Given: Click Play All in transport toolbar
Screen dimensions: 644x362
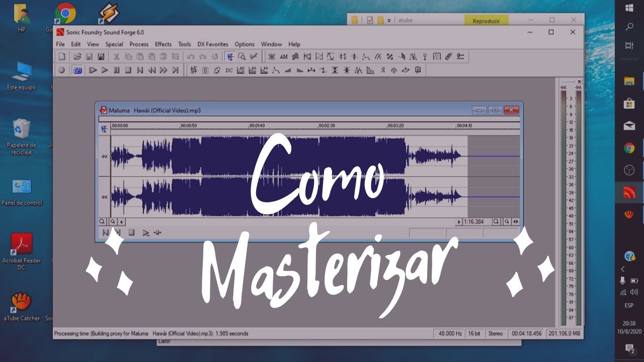Looking at the screenshot, I should (x=93, y=70).
